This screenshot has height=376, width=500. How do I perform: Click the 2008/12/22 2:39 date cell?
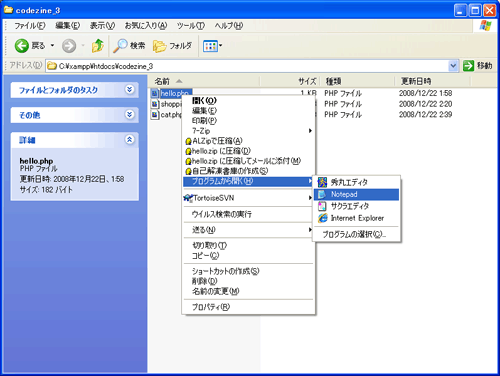coord(425,115)
